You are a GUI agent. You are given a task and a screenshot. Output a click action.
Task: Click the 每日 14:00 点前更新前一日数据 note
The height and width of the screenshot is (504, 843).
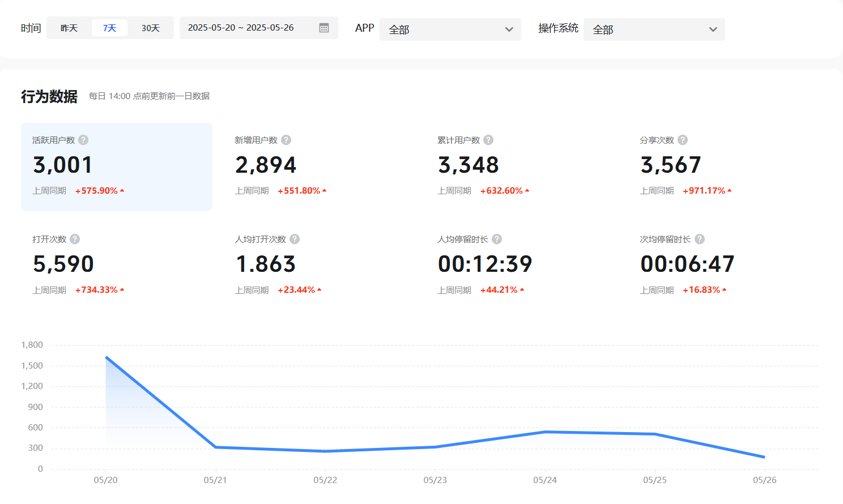(149, 96)
